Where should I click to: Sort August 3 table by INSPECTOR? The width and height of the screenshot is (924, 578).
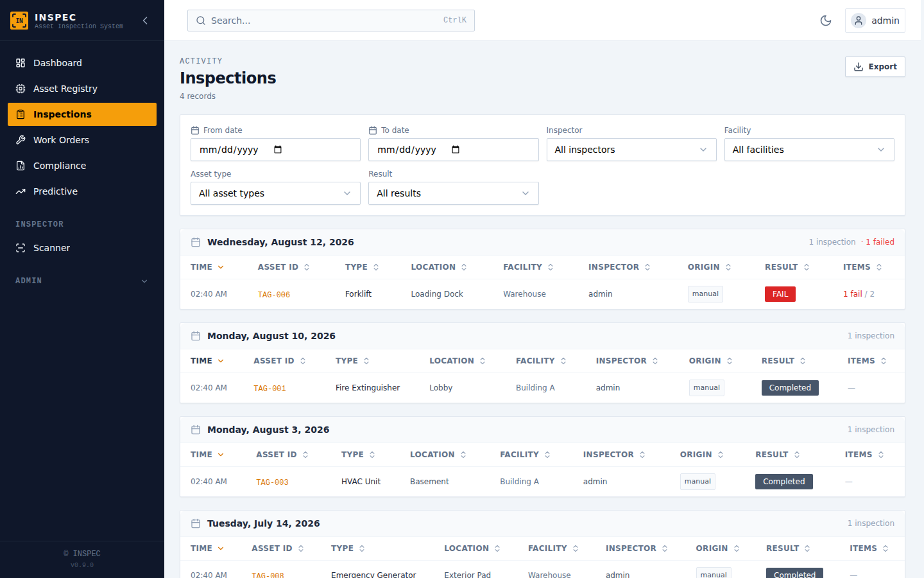(614, 455)
